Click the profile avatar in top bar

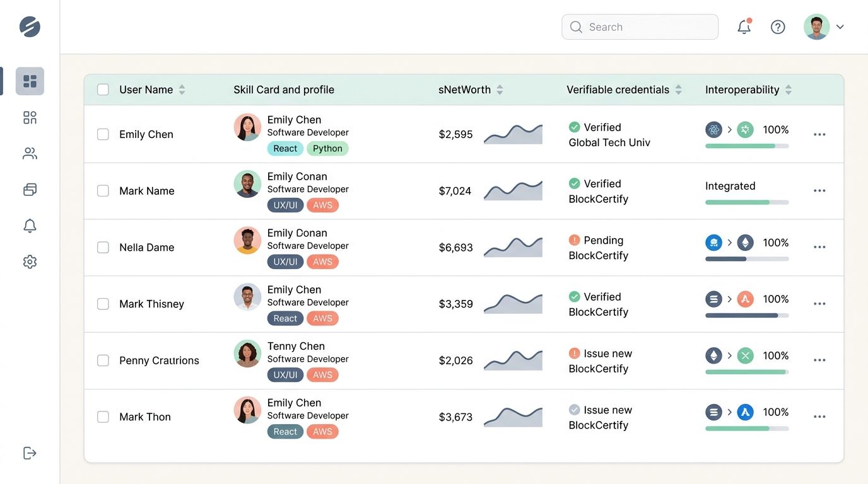[x=816, y=26]
